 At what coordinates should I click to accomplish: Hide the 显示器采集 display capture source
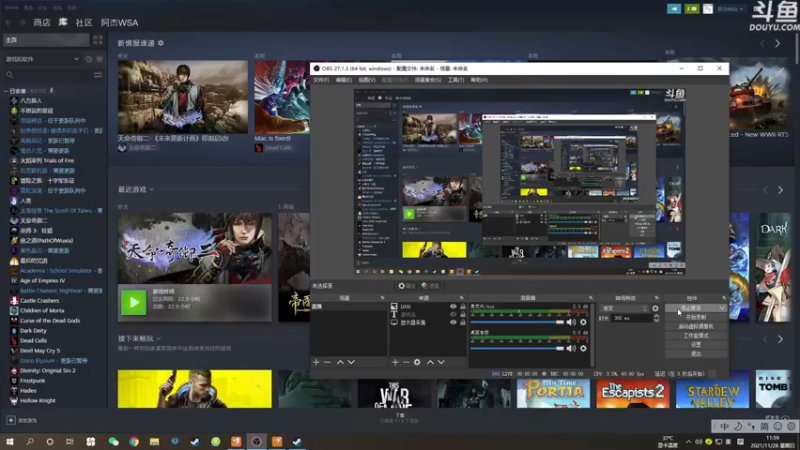pos(453,322)
